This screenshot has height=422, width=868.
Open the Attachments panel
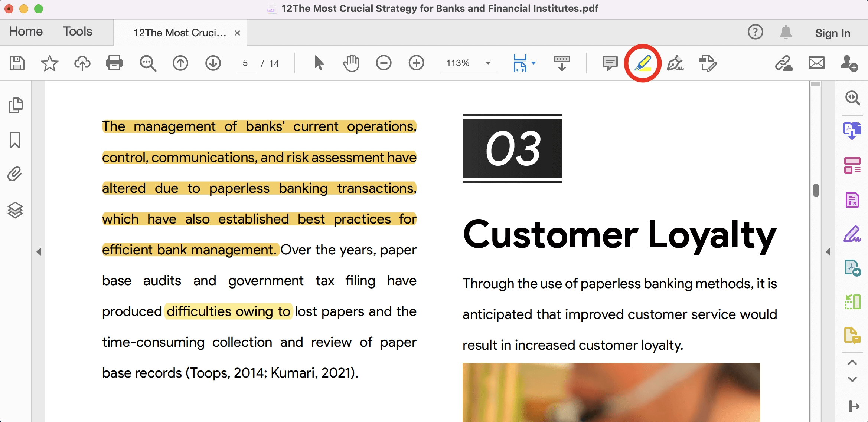pyautogui.click(x=15, y=174)
